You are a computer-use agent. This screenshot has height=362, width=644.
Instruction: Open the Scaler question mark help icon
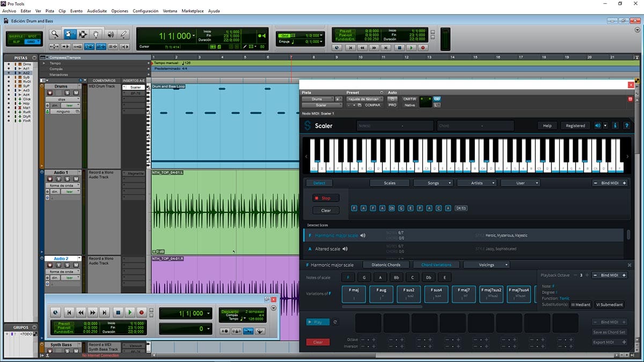pyautogui.click(x=626, y=125)
